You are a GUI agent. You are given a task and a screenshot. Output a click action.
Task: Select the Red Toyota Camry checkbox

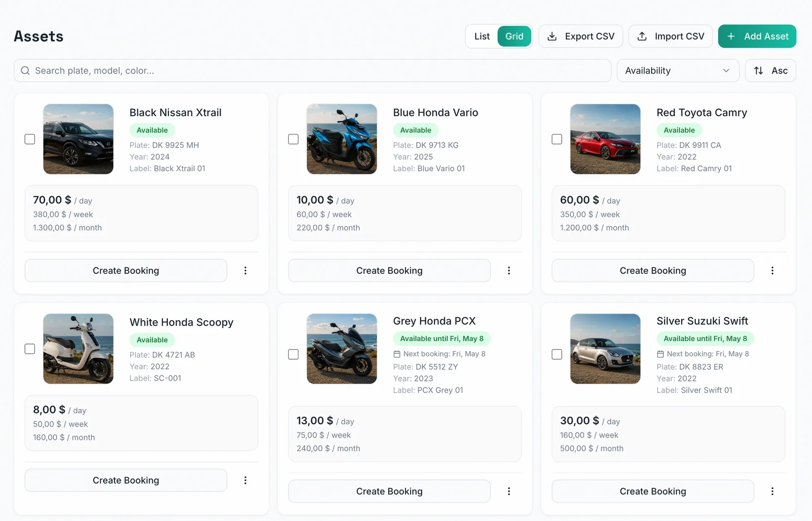557,139
